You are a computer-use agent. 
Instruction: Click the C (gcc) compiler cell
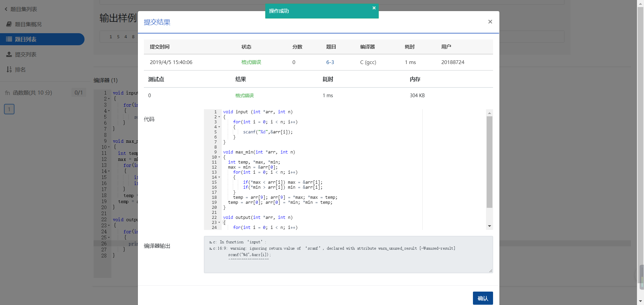tap(368, 62)
